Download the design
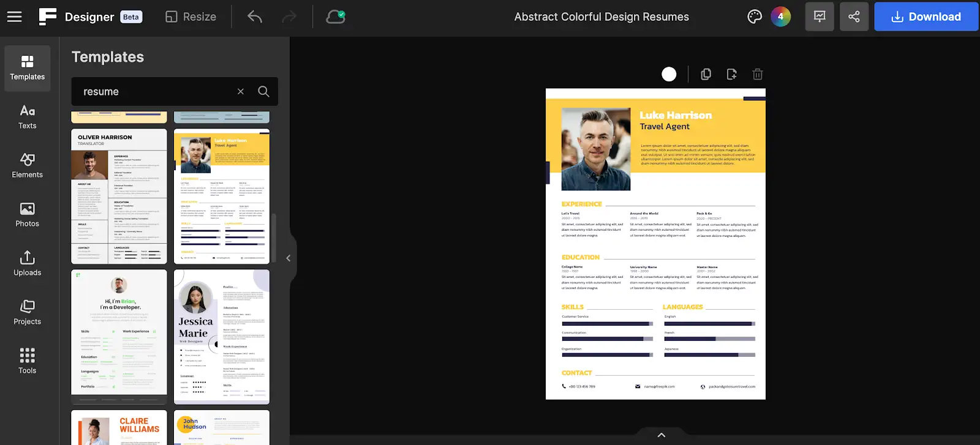The height and width of the screenshot is (445, 980). pyautogui.click(x=926, y=17)
